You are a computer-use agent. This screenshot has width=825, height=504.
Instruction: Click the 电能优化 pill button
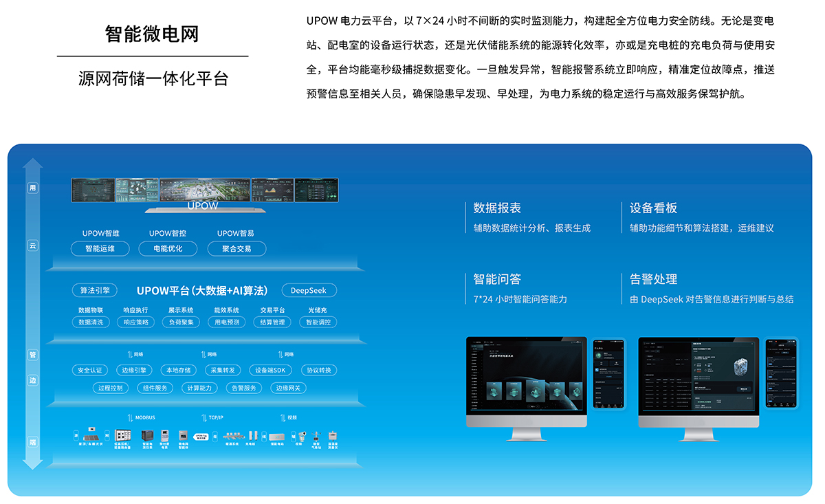168,249
